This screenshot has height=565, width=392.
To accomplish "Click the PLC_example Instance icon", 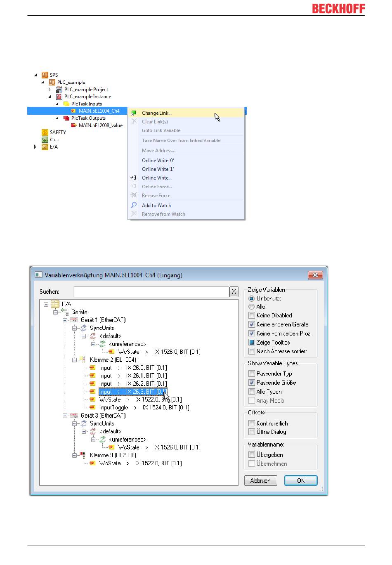I will pos(59,97).
